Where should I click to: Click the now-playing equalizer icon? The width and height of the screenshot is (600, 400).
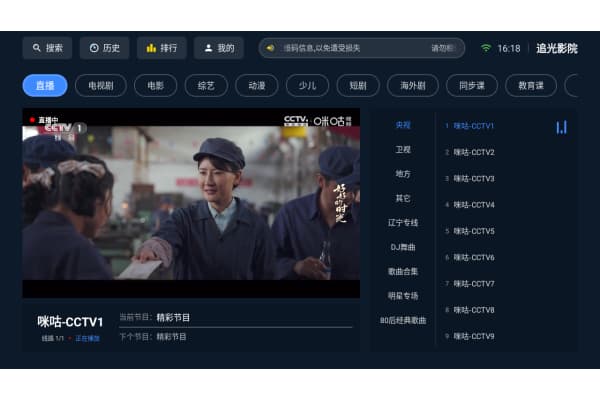tap(561, 127)
